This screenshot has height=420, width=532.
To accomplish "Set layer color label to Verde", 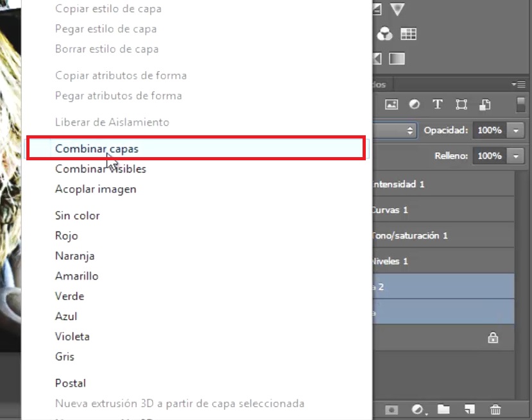I will click(69, 296).
